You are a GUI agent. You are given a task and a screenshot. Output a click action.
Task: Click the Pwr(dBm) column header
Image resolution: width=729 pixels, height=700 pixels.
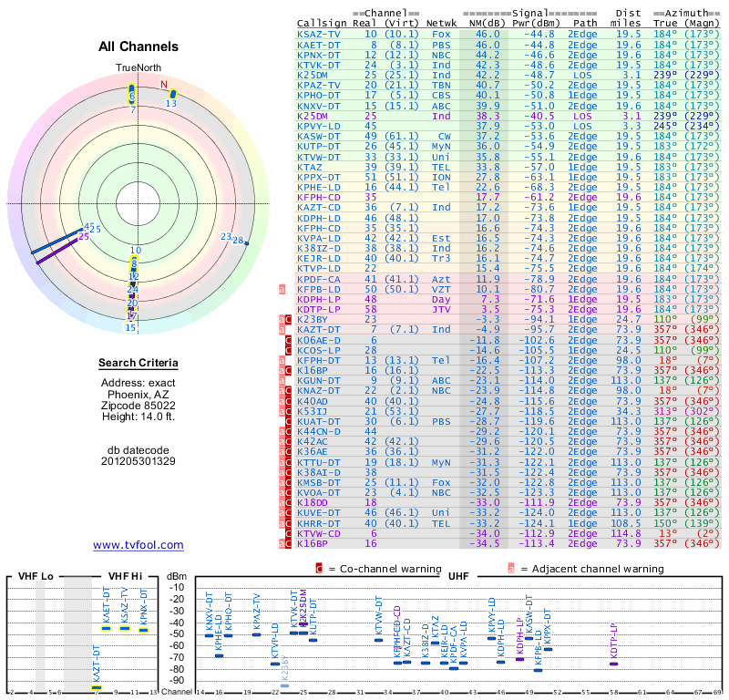point(536,24)
